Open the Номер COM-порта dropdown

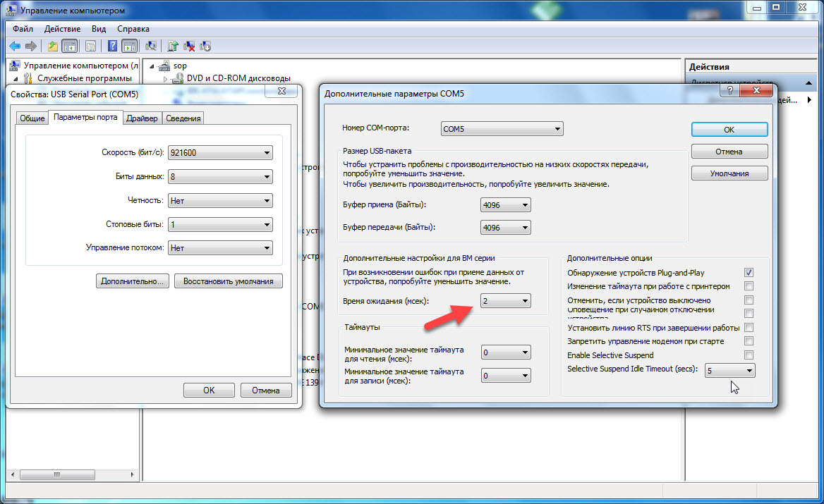pos(502,128)
